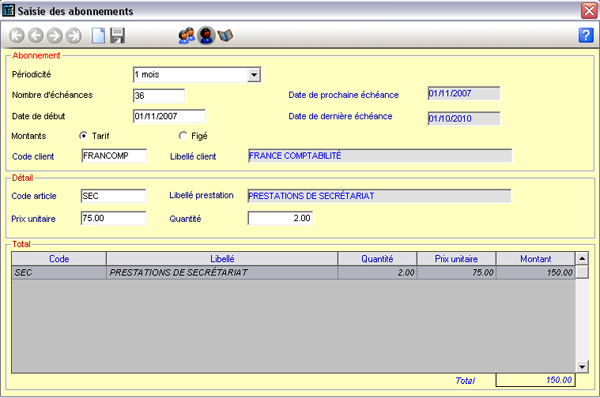Click the Date de début field
Screen dimensions: 600x398
pyautogui.click(x=169, y=116)
